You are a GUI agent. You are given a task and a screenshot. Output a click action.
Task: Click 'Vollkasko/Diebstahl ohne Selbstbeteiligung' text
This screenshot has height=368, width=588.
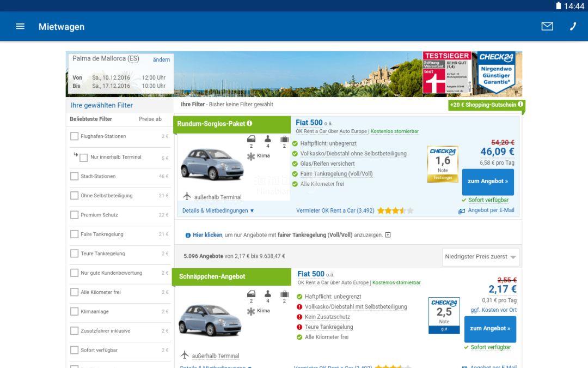(x=353, y=154)
